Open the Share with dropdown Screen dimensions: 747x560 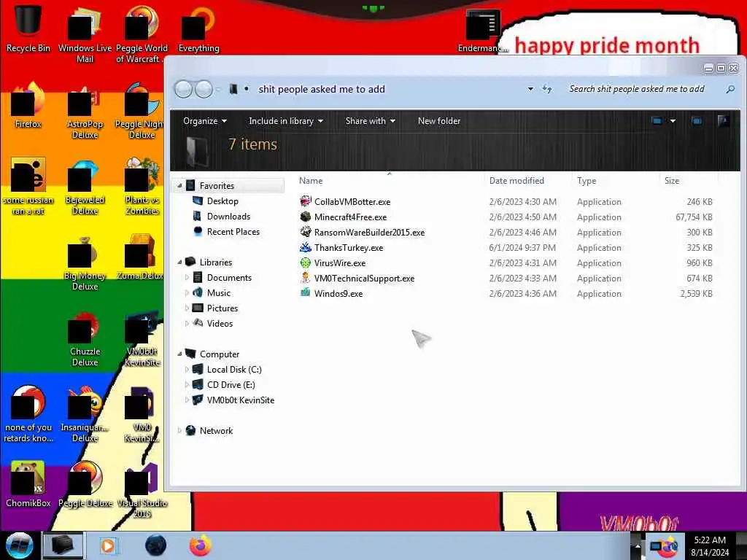coord(370,121)
